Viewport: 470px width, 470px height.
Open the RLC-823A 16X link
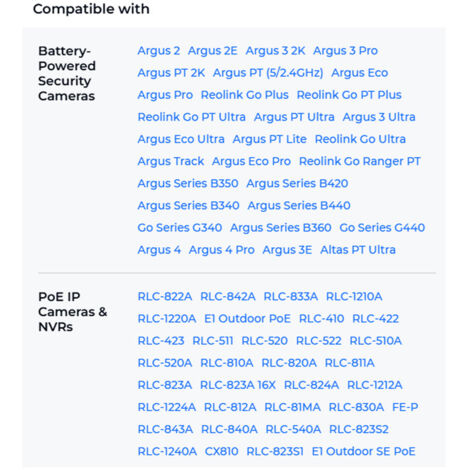pyautogui.click(x=238, y=385)
